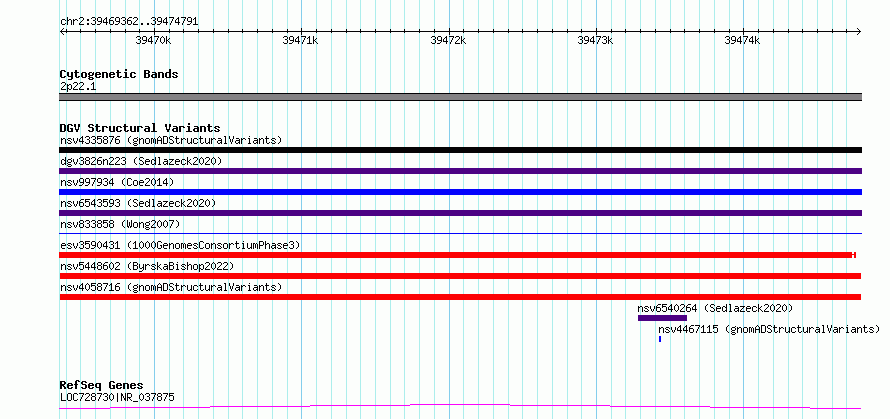Click the black nsv4335876 variant bar
This screenshot has height=419, width=890.
[460, 150]
